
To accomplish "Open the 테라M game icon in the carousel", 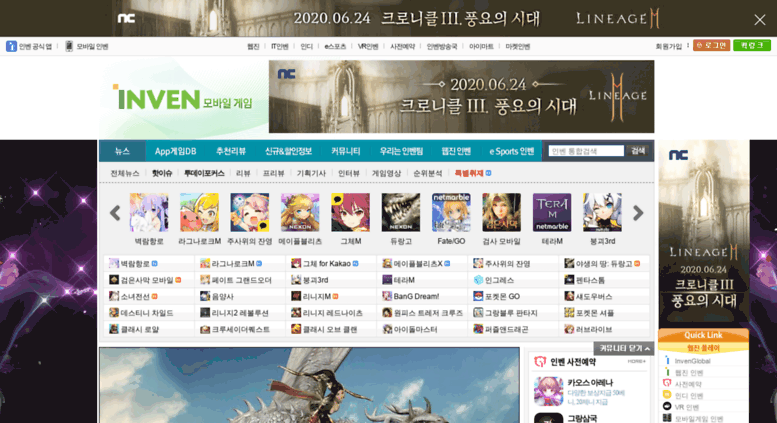I will pyautogui.click(x=552, y=212).
